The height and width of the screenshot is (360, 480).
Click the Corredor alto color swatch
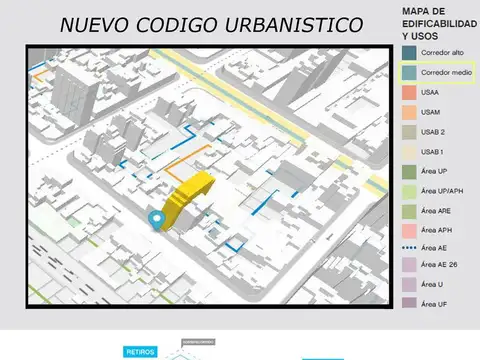(x=409, y=53)
